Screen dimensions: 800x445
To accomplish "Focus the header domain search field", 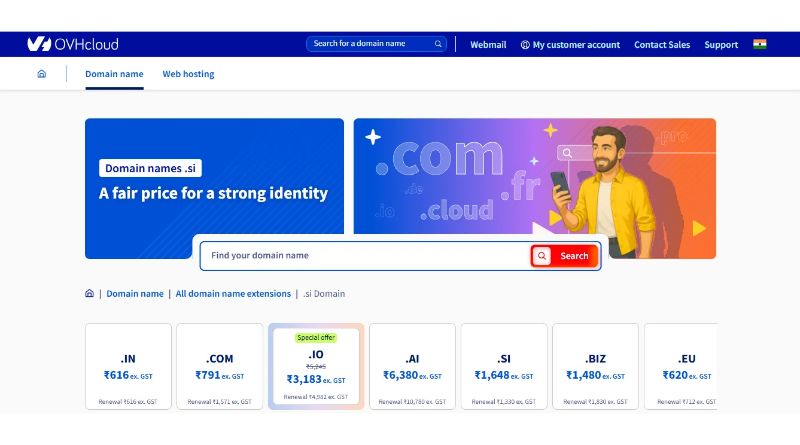I will 377,44.
